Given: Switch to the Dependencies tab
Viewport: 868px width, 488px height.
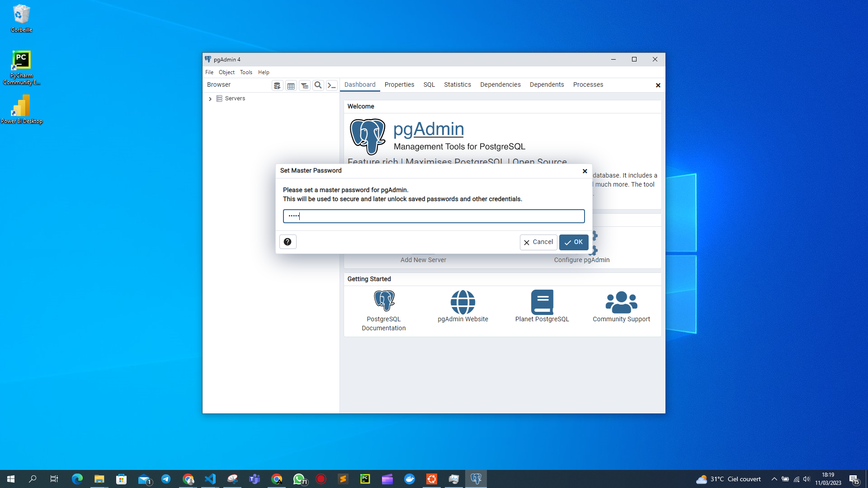Looking at the screenshot, I should pos(500,84).
